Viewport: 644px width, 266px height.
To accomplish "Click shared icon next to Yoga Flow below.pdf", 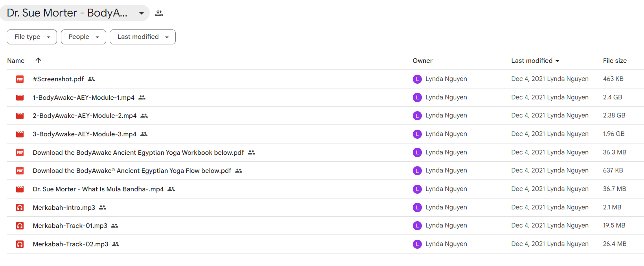I will (x=239, y=171).
